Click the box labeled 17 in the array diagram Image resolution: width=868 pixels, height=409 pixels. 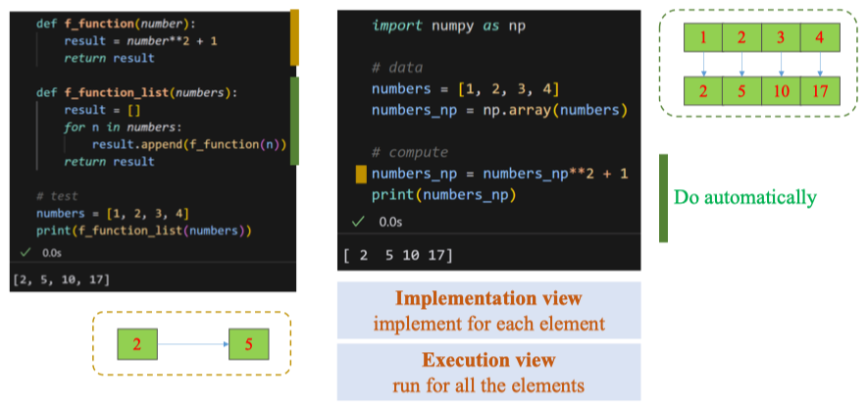[x=821, y=91]
